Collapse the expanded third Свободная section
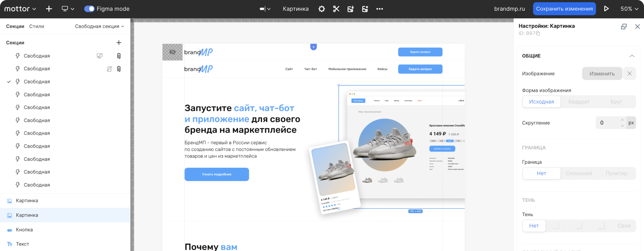The width and height of the screenshot is (644, 251). pos(9,82)
